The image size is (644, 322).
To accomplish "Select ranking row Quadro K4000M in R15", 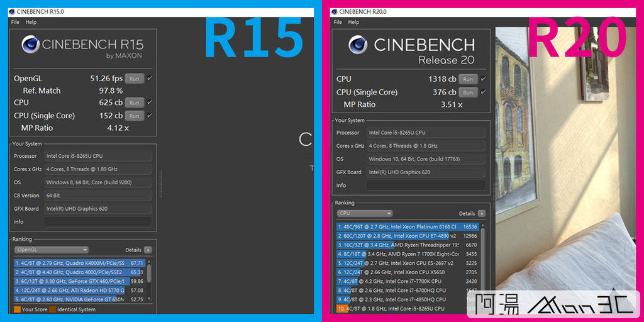I will tap(79, 263).
